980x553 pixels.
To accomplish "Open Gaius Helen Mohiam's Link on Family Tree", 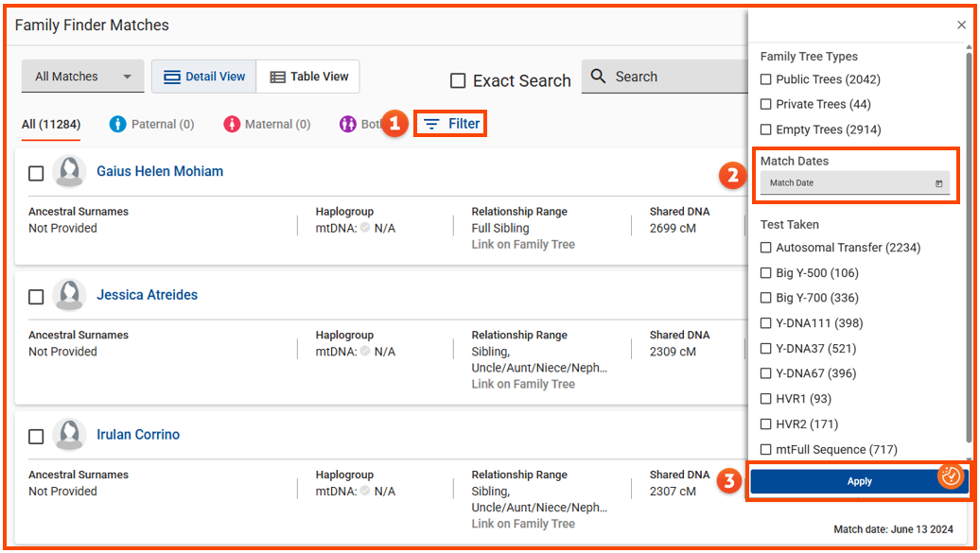I will click(x=523, y=245).
